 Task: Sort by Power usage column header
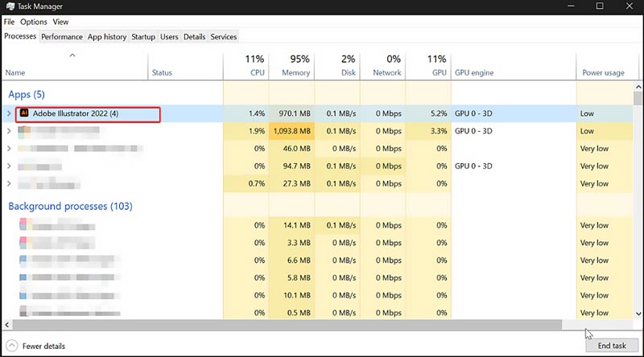(603, 72)
